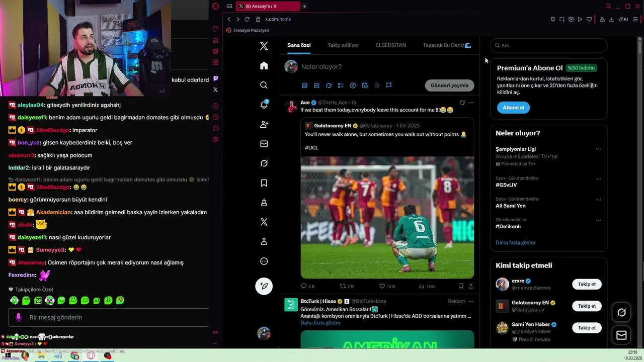The height and width of the screenshot is (362, 644).
Task: Click the Gönderi yayınla button
Action: coord(449,85)
